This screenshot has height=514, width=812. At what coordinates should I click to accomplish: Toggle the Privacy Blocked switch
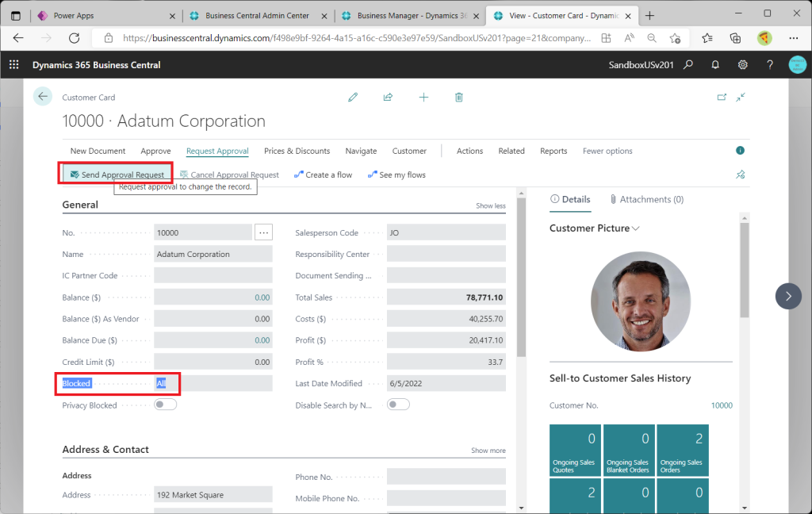165,405
